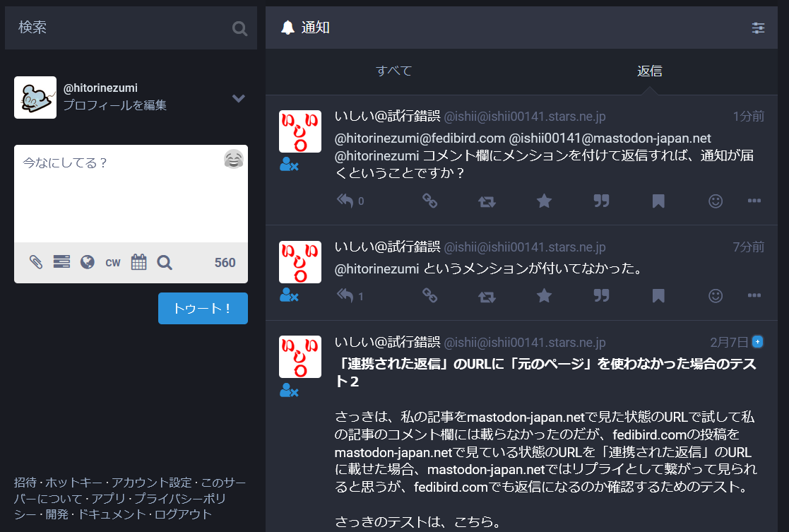789x532 pixels.
Task: Click the attach media paperclip icon
Action: pyautogui.click(x=36, y=263)
